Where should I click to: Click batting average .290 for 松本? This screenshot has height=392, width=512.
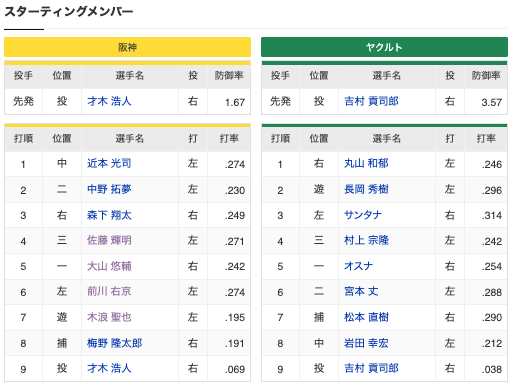492,318
